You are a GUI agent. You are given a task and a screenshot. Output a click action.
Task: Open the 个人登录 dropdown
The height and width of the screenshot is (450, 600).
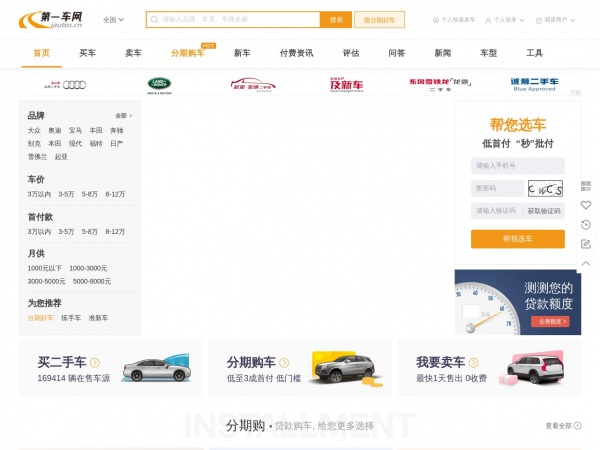(x=505, y=20)
